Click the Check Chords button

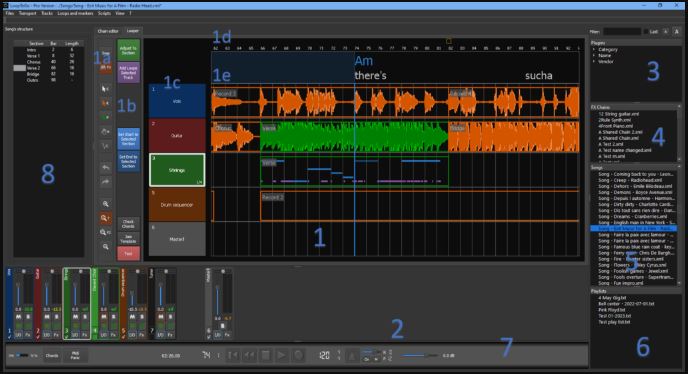pyautogui.click(x=128, y=224)
